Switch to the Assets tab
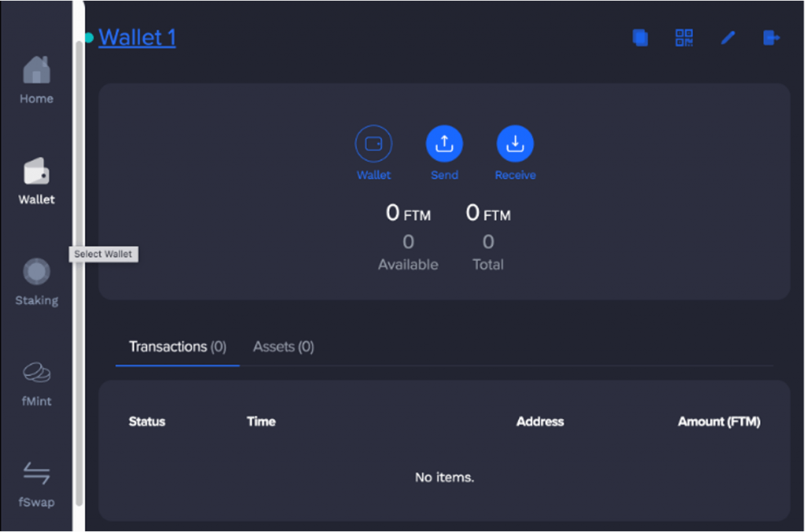 pyautogui.click(x=283, y=347)
